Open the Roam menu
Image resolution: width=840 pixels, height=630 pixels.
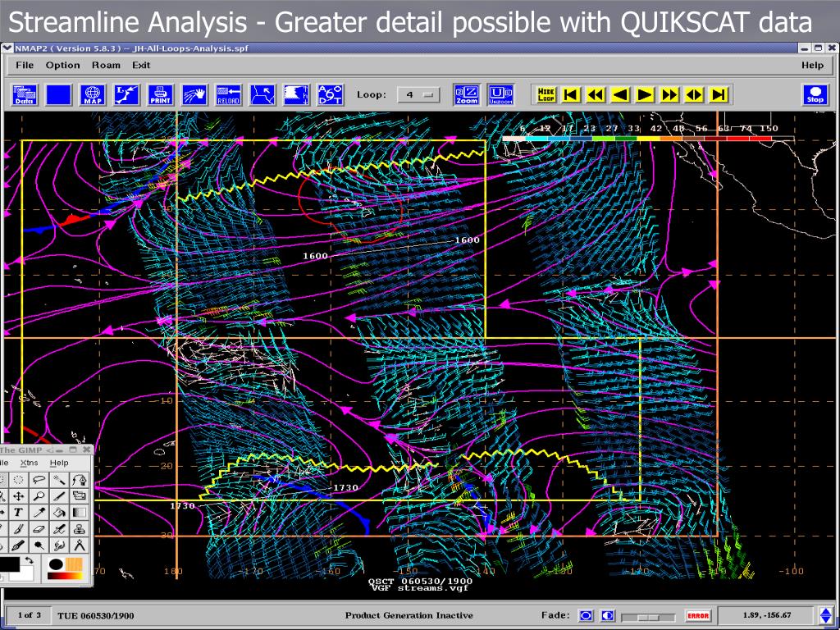pyautogui.click(x=106, y=65)
